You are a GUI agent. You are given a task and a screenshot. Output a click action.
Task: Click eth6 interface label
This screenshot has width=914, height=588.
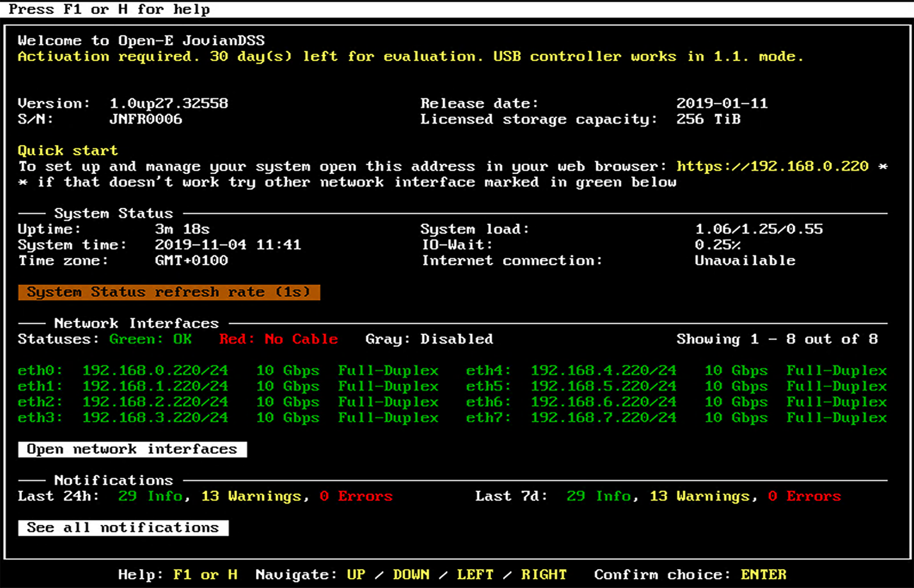(489, 402)
